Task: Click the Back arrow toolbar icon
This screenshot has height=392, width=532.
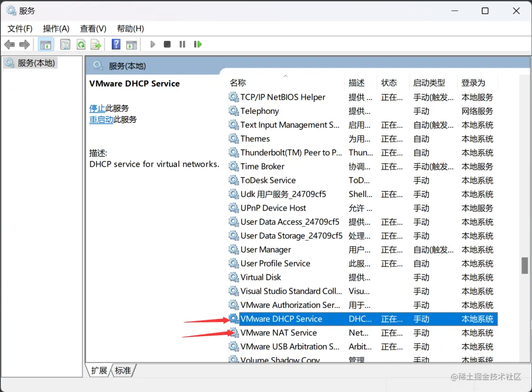Action: 10,44
